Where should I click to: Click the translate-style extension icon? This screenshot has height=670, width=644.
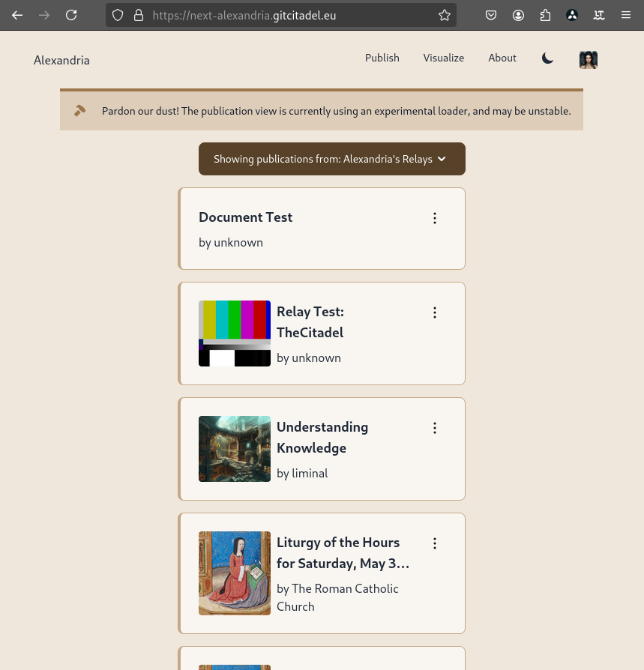(x=599, y=16)
